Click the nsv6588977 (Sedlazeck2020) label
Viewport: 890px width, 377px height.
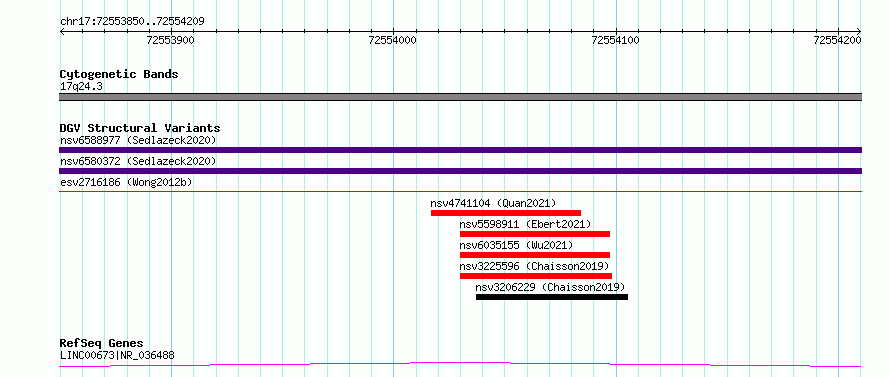tap(138, 140)
